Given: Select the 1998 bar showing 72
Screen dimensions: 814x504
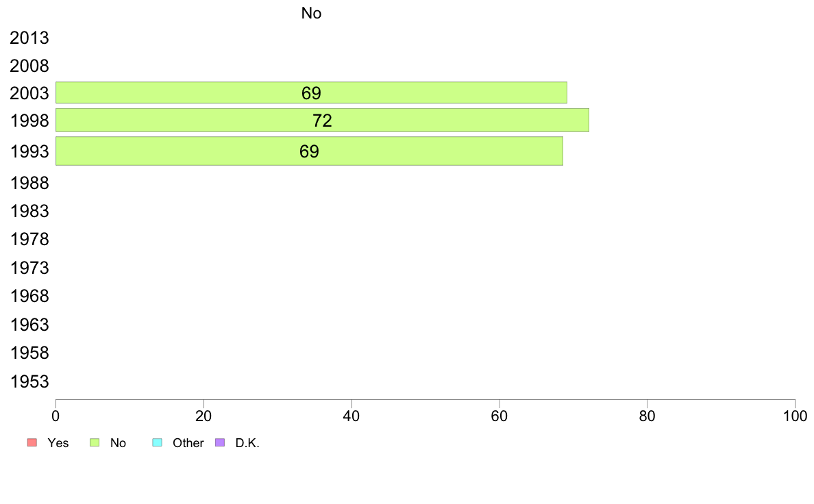Looking at the screenshot, I should [323, 120].
